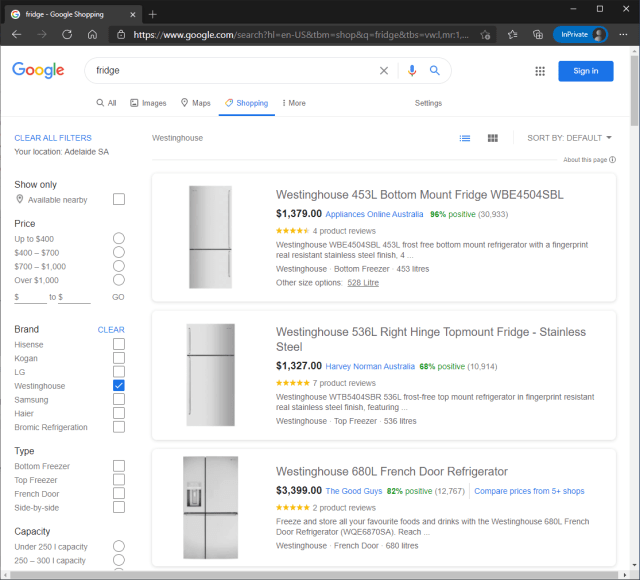
Task: Clear all filters
Action: click(x=53, y=138)
